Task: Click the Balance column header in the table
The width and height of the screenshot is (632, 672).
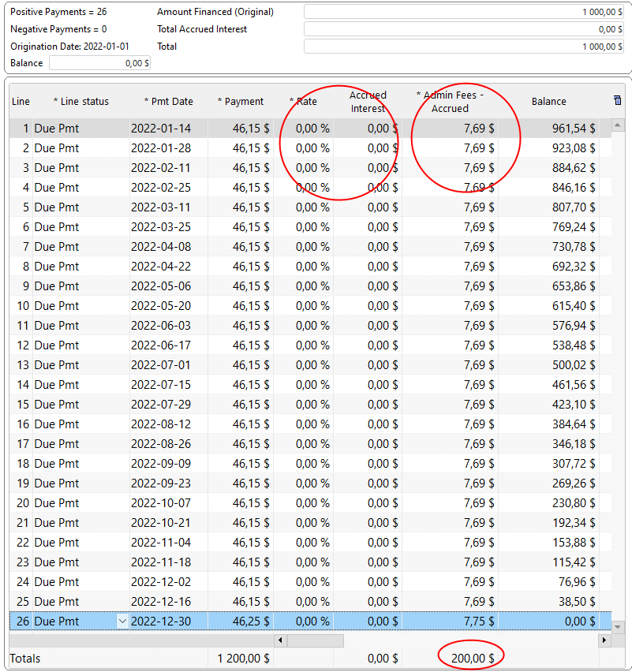Action: [549, 102]
